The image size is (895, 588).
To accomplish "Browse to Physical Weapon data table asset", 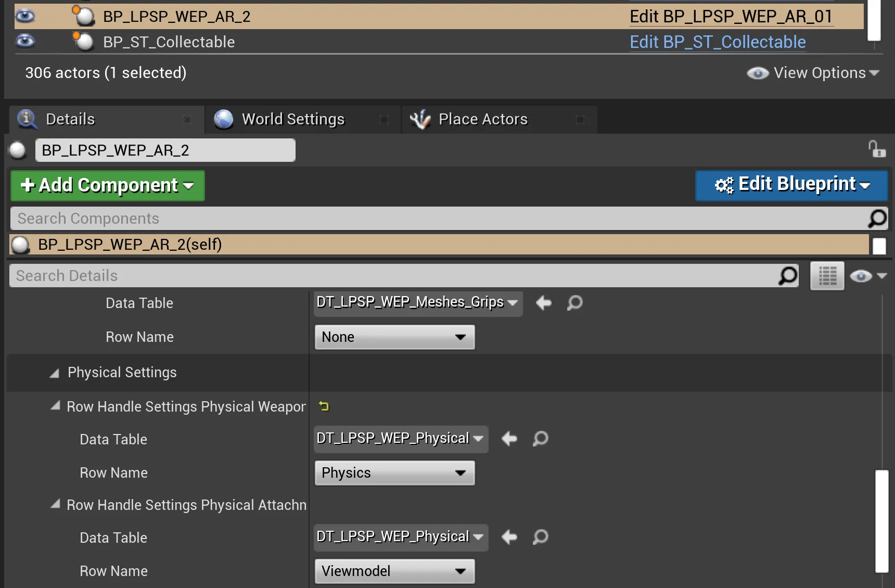I will tap(541, 439).
